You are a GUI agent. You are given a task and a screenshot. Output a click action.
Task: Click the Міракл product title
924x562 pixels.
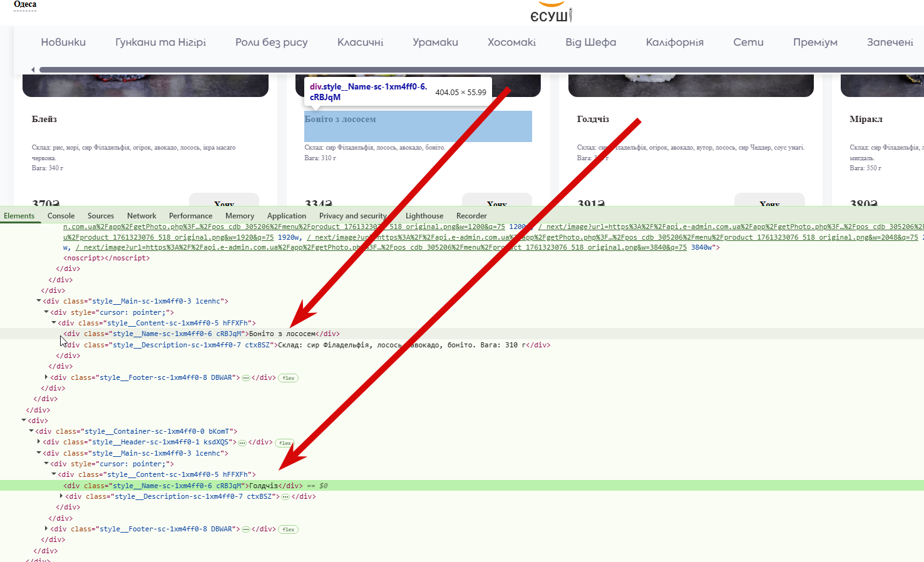tap(866, 119)
